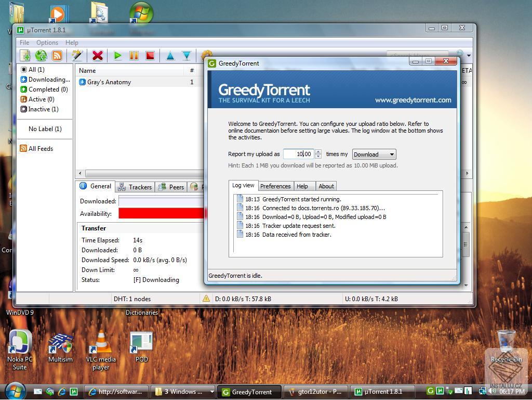Select Downloading category in sidebar
The width and height of the screenshot is (532, 400).
(45, 79)
